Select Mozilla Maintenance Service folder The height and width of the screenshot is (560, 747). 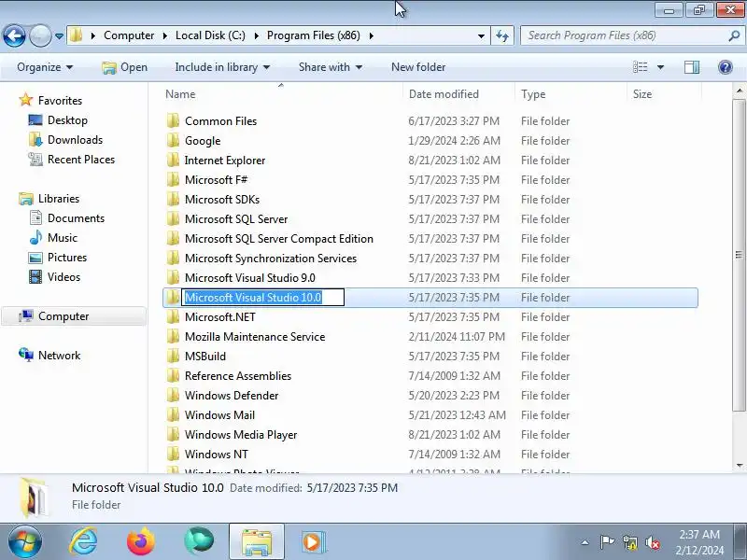(x=255, y=337)
